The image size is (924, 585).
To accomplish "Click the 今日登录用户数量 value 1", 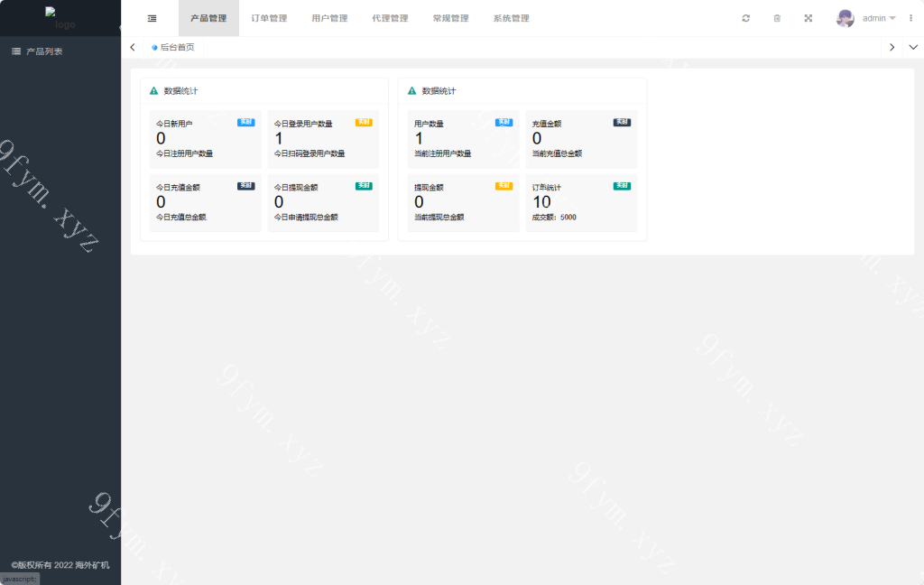I will click(279, 139).
